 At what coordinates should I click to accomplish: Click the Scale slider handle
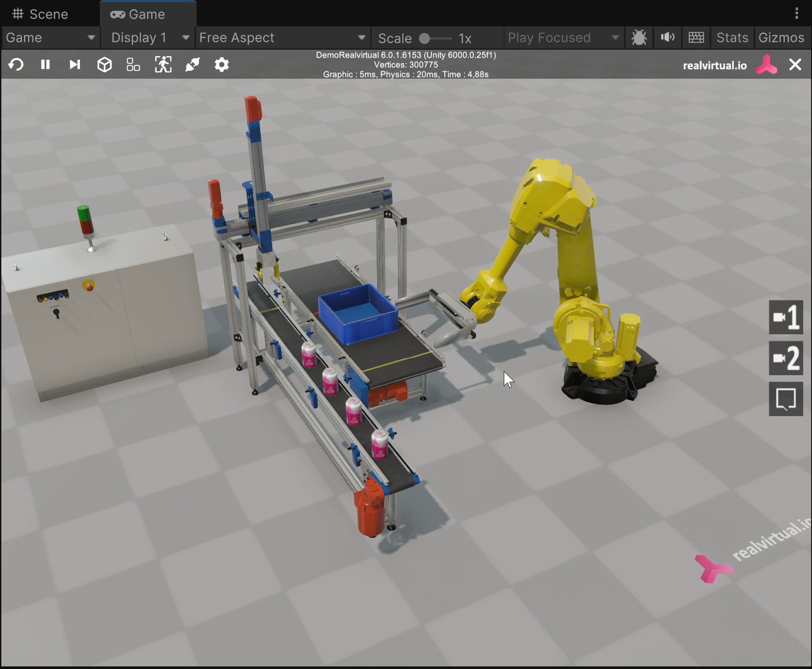point(424,38)
